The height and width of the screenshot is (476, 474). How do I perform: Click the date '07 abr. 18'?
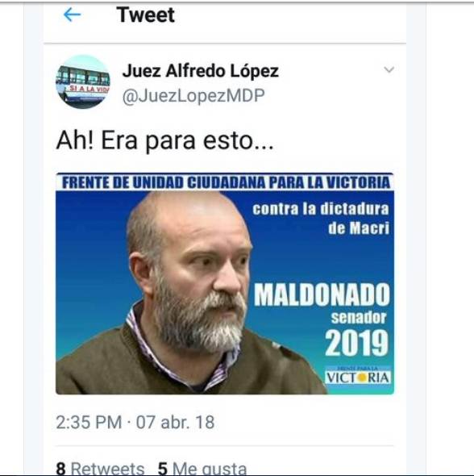[175, 422]
